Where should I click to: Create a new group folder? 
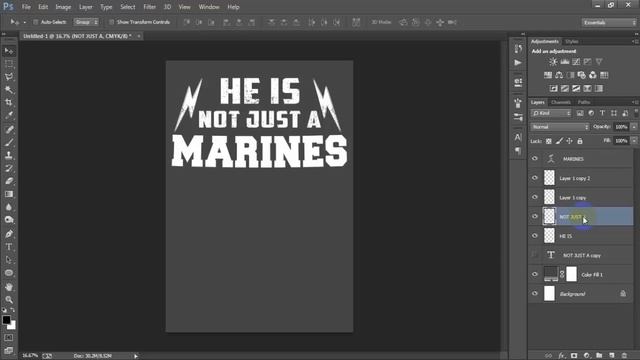click(599, 356)
